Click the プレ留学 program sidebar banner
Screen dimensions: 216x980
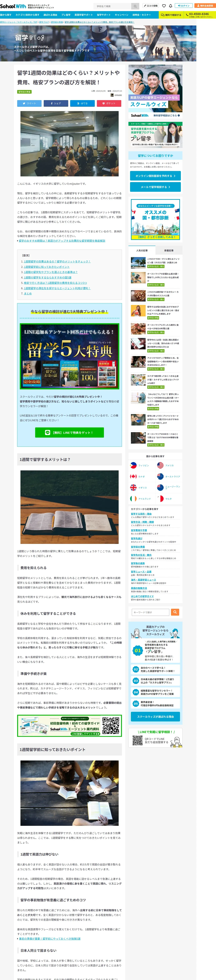coord(155,135)
